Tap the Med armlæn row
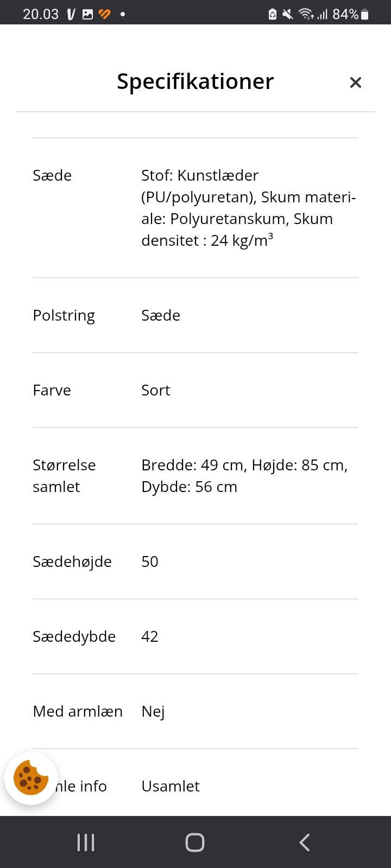Image resolution: width=391 pixels, height=868 pixels. point(78,711)
